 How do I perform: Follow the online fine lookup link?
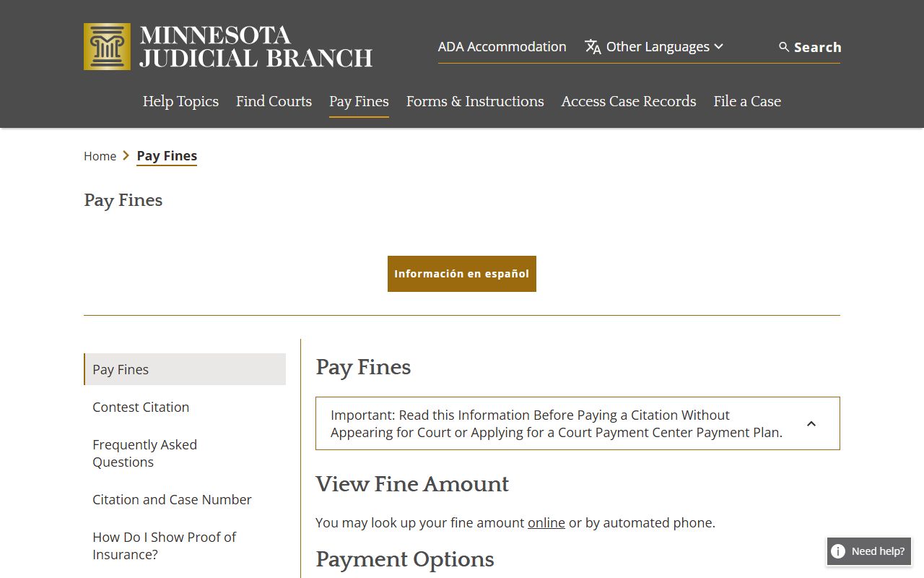point(546,522)
